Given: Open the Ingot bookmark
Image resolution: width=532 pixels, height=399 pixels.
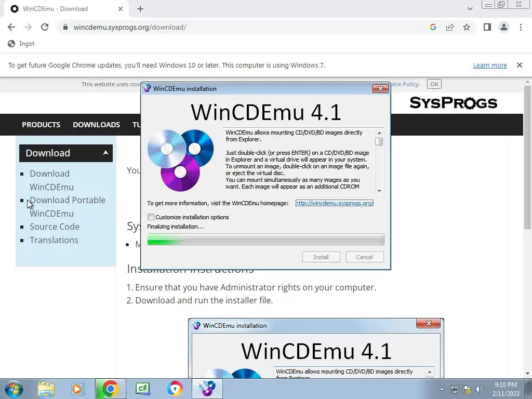Looking at the screenshot, I should pos(21,44).
